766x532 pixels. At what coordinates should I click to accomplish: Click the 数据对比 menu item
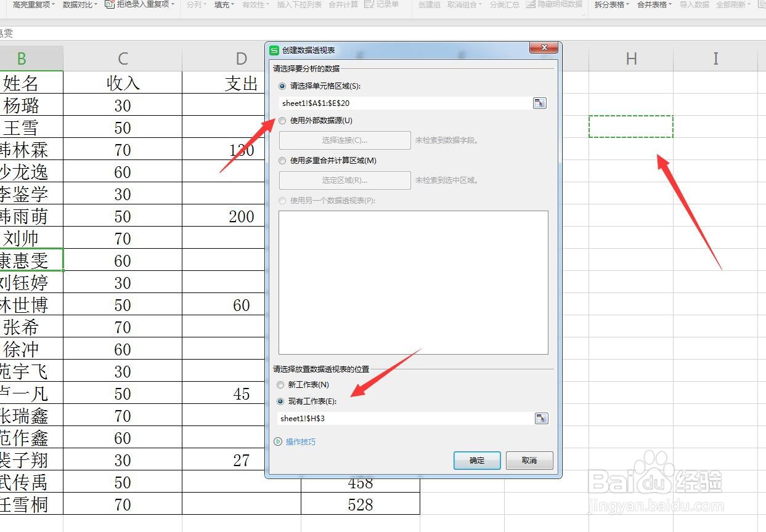click(x=78, y=5)
